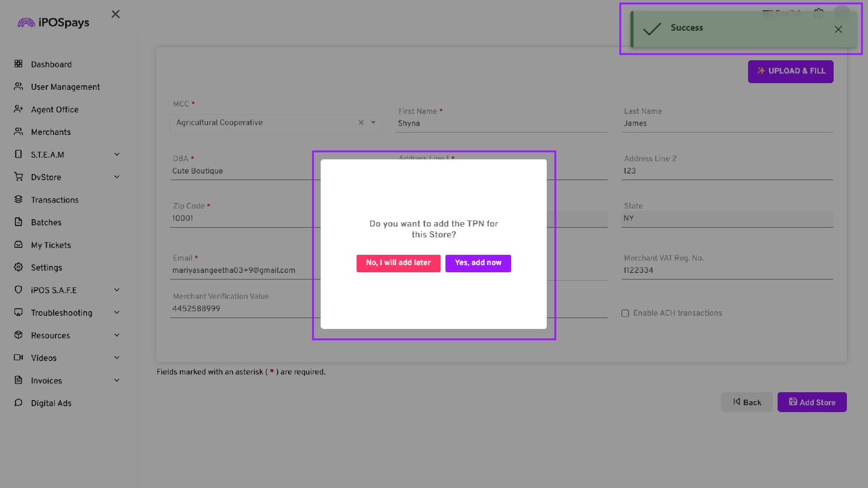868x488 pixels.
Task: Expand the S.T.E.A.M menu chevron
Action: [117, 154]
